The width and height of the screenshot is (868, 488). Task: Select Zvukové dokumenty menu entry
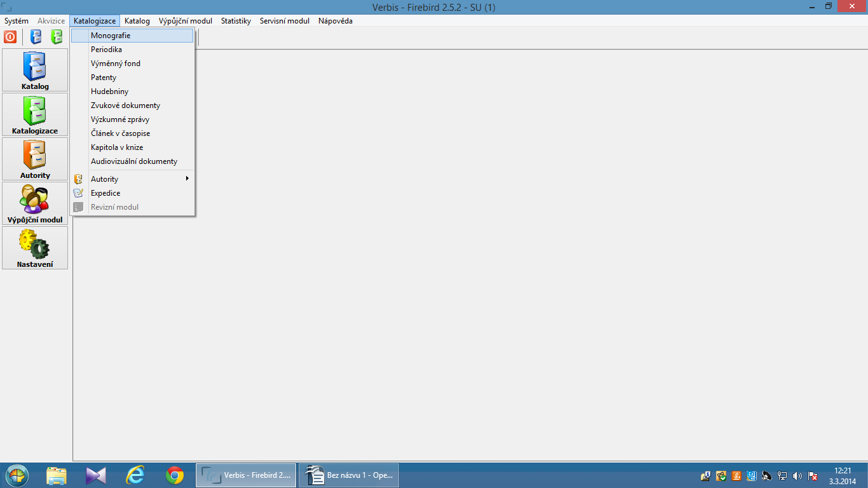point(132,105)
